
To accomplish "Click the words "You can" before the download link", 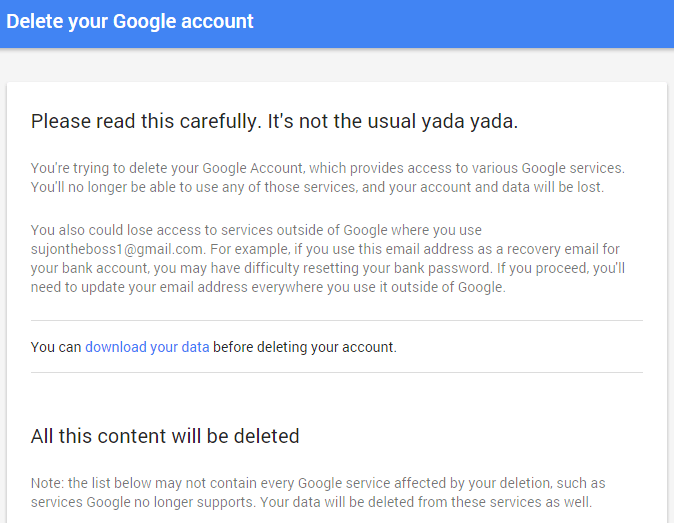I will [56, 347].
